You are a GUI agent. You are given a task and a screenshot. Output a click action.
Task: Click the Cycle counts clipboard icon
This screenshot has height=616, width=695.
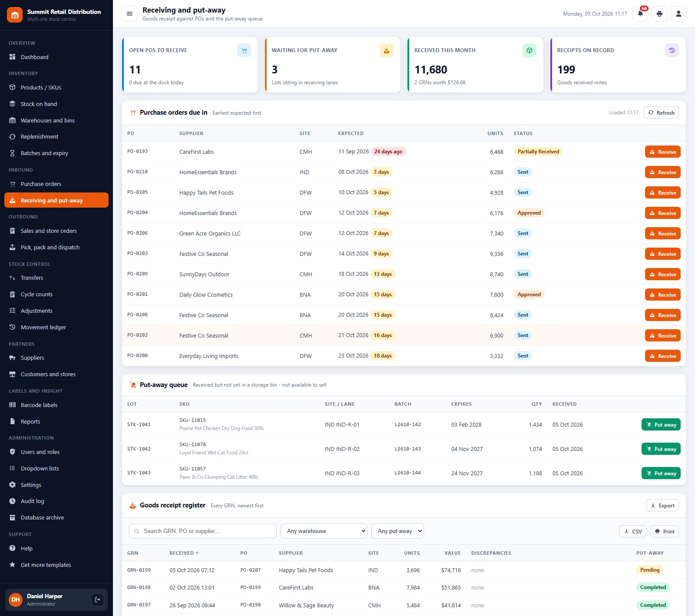point(13,294)
